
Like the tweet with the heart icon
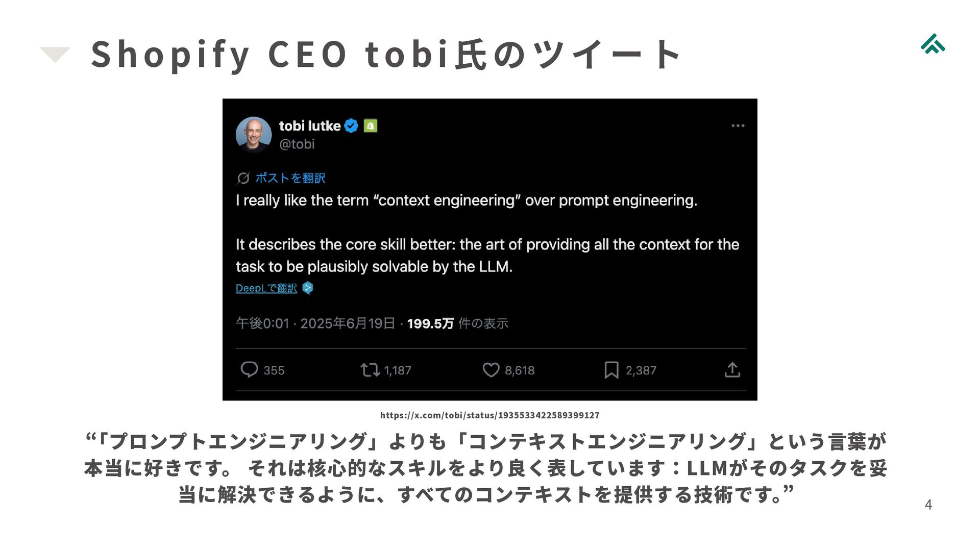[491, 369]
